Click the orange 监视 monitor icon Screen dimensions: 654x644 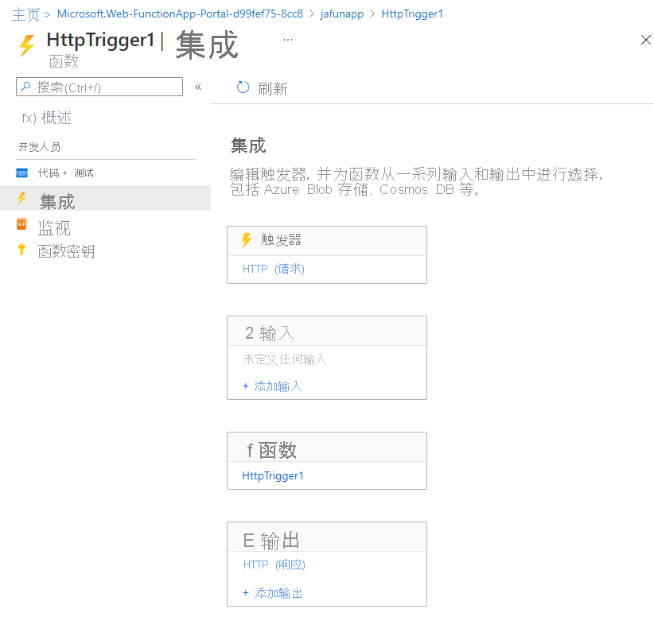tap(21, 224)
